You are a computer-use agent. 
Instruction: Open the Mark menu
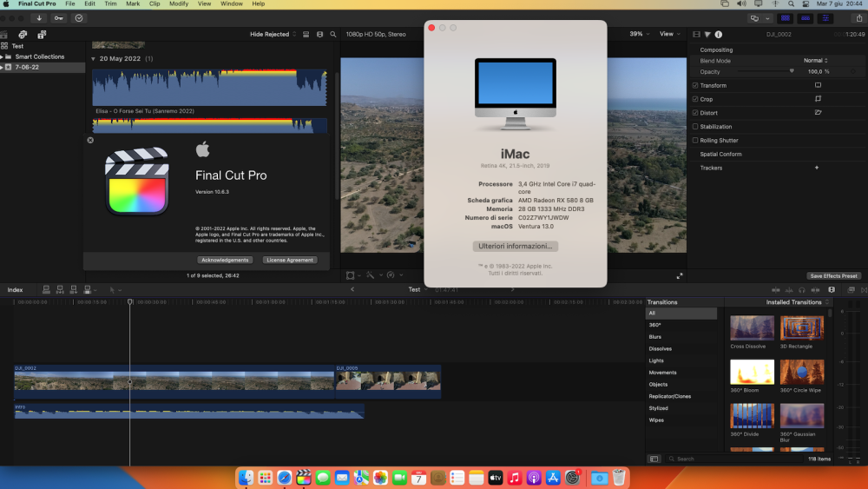coord(133,3)
